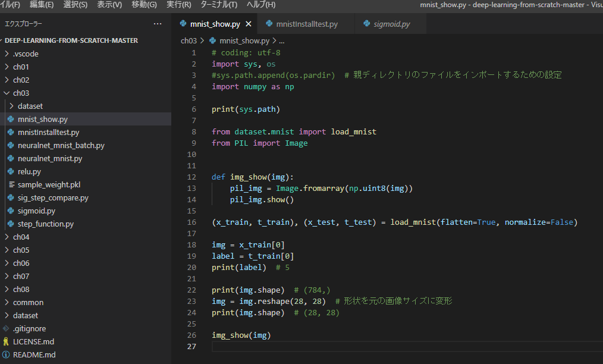The image size is (603, 364).
Task: Open sig_step_compare.py from the explorer
Action: click(53, 198)
